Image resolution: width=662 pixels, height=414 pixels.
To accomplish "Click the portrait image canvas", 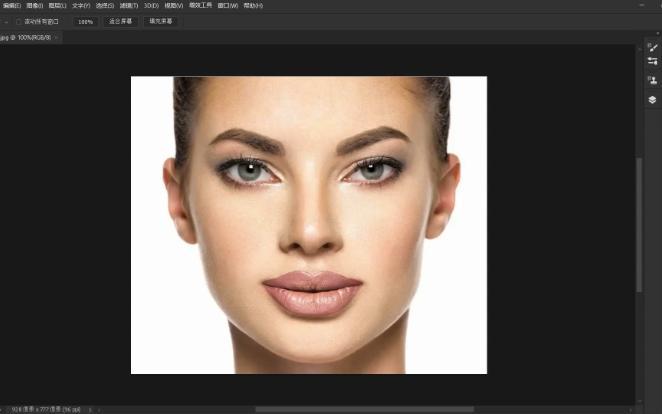I will coord(309,225).
